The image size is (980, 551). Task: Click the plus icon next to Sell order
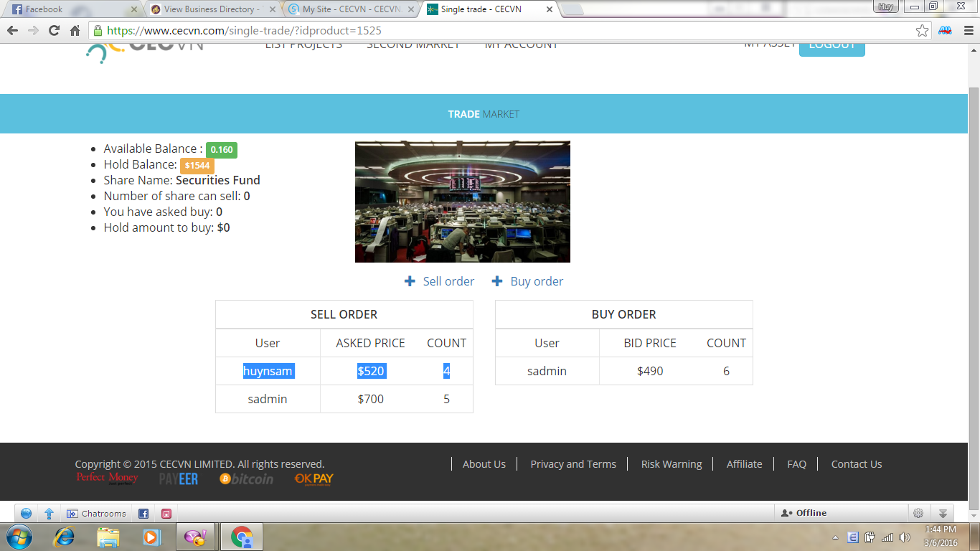tap(410, 281)
